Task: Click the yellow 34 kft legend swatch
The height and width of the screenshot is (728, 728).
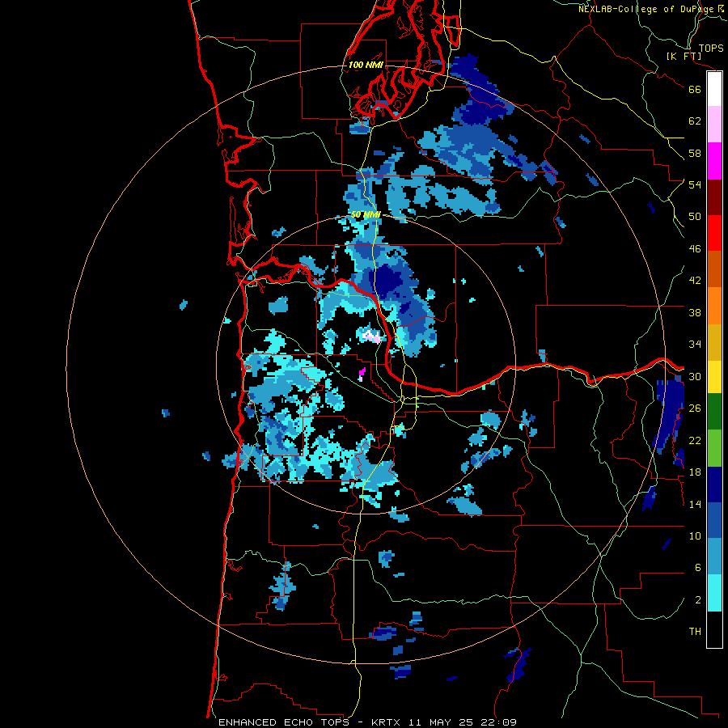Action: tap(714, 376)
